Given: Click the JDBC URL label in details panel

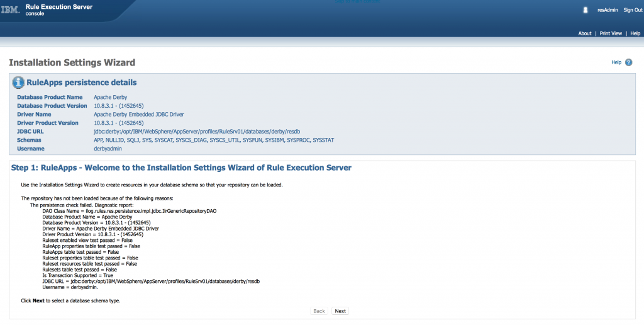Looking at the screenshot, I should (30, 132).
